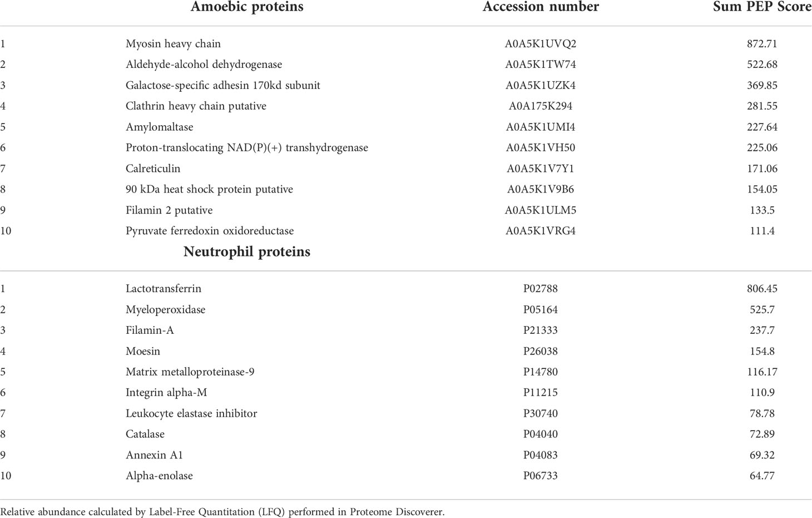Screen dimensions: 812x518
Task: Select the Amylomaltase protein entry
Action: (x=160, y=127)
